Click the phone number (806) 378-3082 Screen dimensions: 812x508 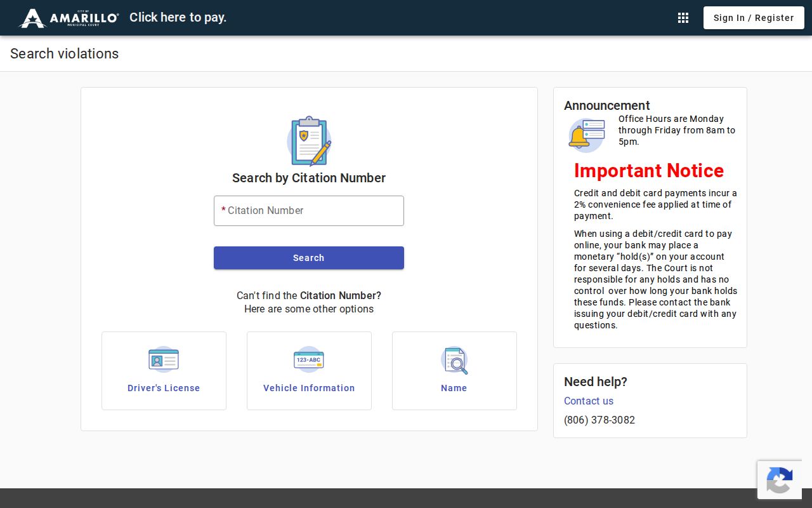(599, 420)
